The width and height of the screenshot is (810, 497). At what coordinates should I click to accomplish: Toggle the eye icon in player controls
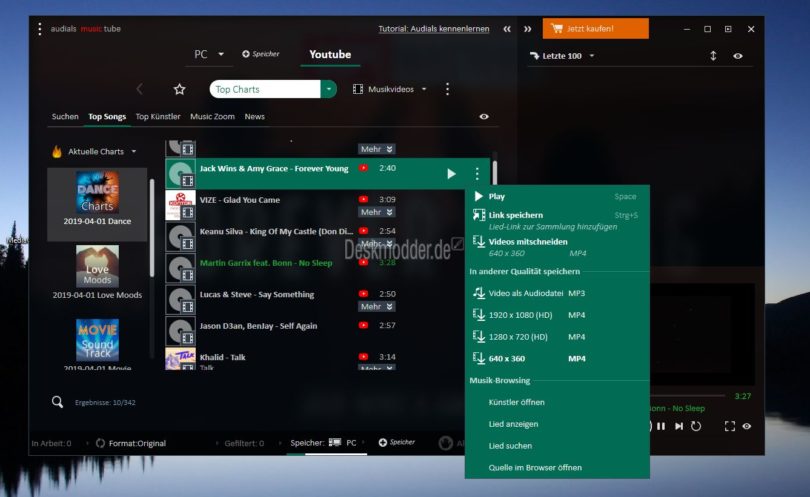coord(746,426)
